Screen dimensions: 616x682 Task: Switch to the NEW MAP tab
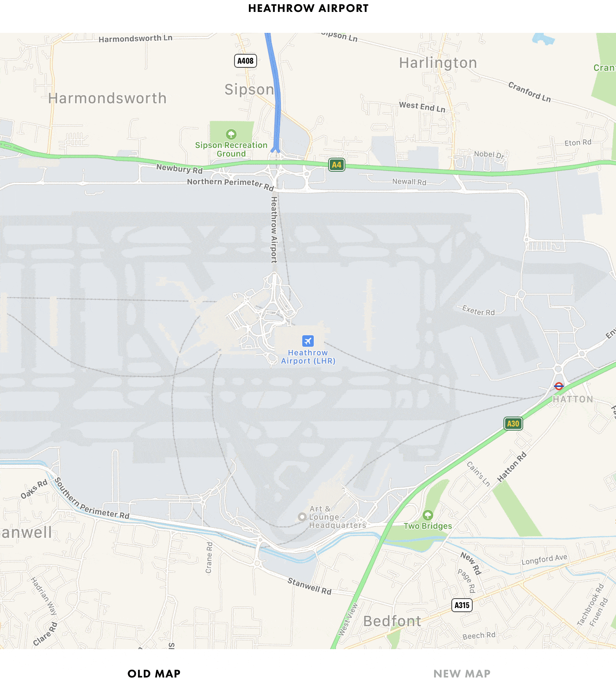tap(462, 674)
